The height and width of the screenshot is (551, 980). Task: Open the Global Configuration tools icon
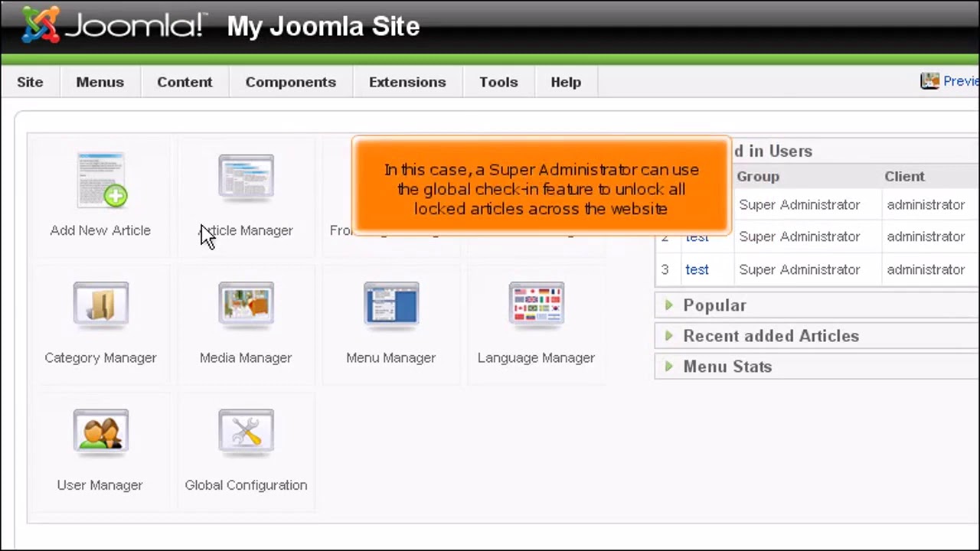[x=246, y=432]
